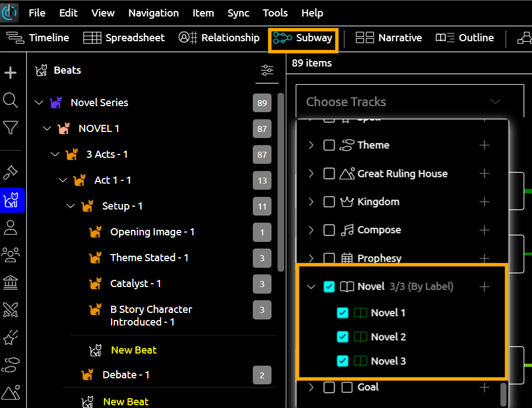
Task: Uncheck the Novel 3 checkbox
Action: pyautogui.click(x=342, y=361)
